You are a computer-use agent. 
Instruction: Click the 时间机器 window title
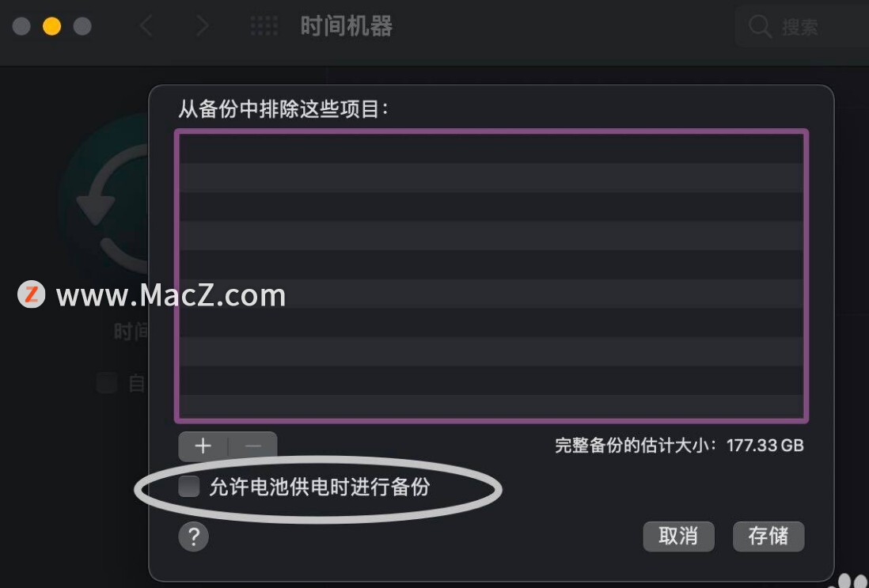pos(347,26)
